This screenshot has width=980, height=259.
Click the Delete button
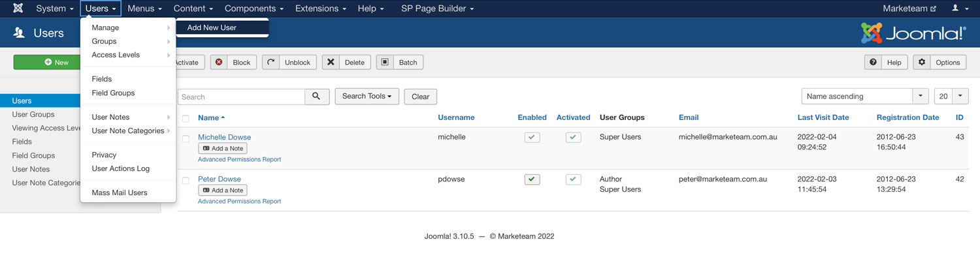click(x=346, y=62)
